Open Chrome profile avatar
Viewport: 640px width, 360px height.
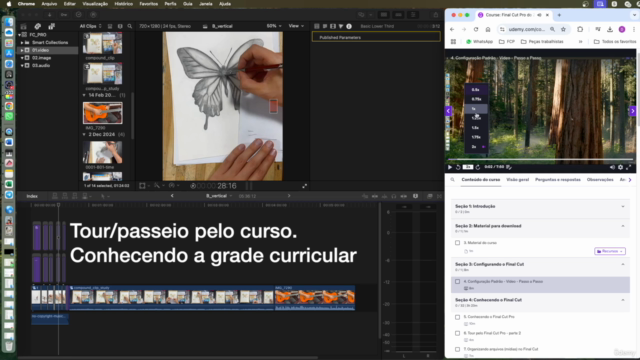pos(622,29)
